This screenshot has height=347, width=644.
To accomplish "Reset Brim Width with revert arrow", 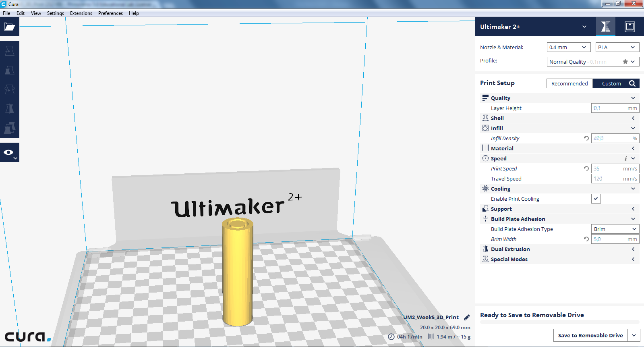I will (586, 239).
